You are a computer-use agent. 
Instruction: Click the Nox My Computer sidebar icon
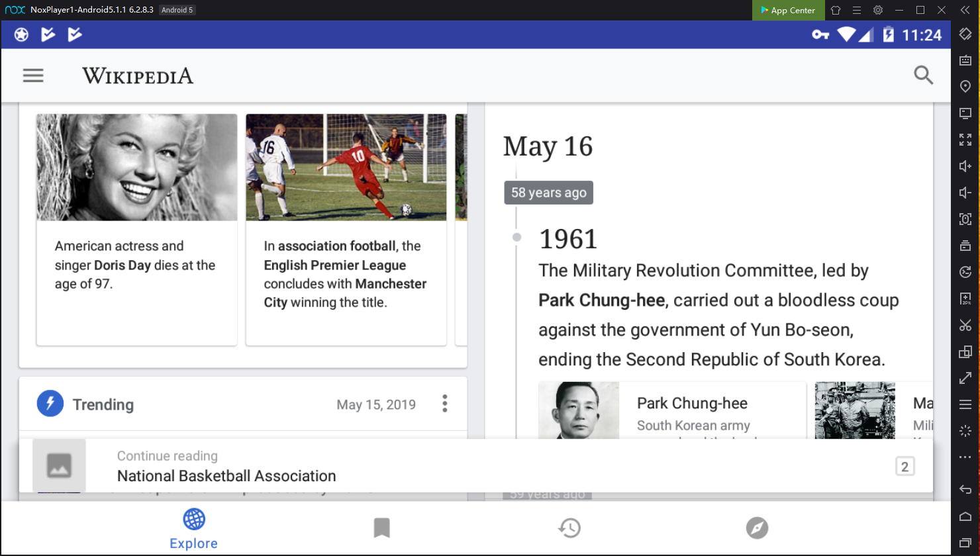coord(965,113)
